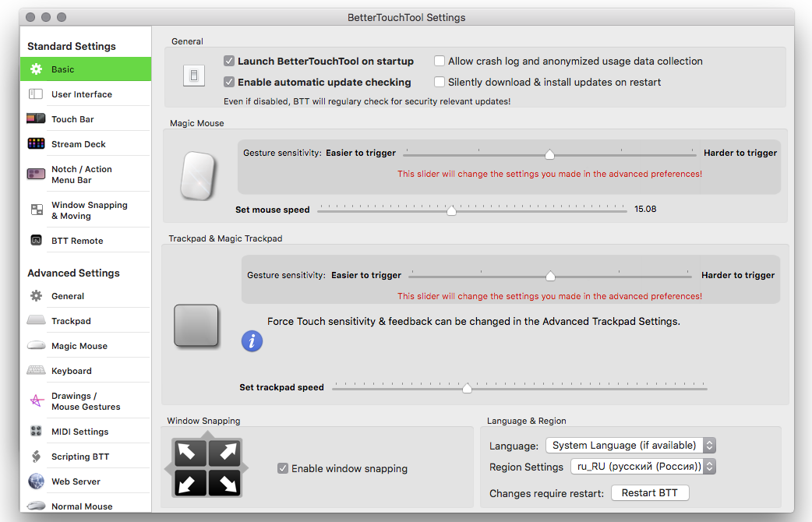
Task: Click the Normal Mouse icon in sidebar
Action: coord(36,506)
